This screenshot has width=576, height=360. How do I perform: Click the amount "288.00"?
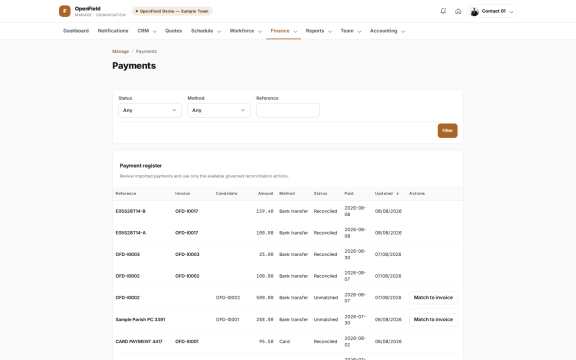[x=265, y=320]
